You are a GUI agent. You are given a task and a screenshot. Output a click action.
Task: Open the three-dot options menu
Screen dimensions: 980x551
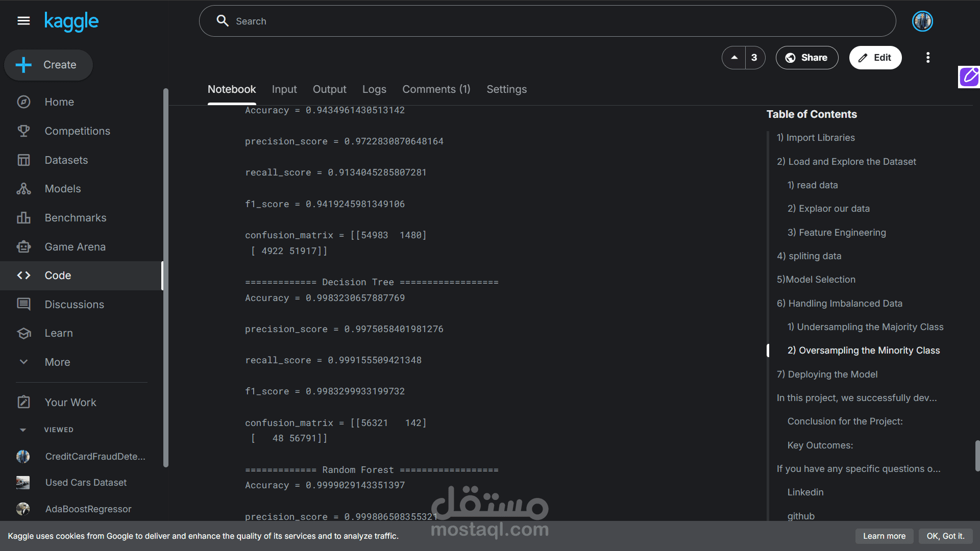pyautogui.click(x=928, y=58)
